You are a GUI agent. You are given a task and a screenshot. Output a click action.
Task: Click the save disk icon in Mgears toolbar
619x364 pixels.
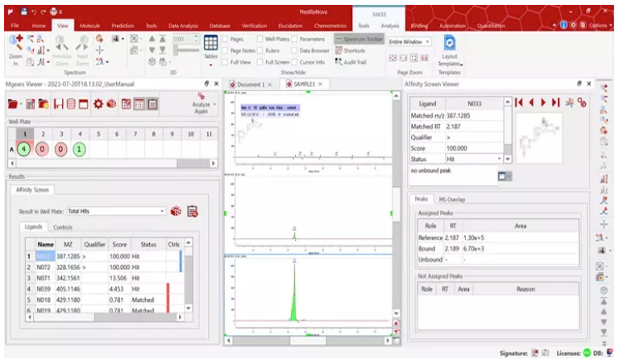pyautogui.click(x=57, y=104)
